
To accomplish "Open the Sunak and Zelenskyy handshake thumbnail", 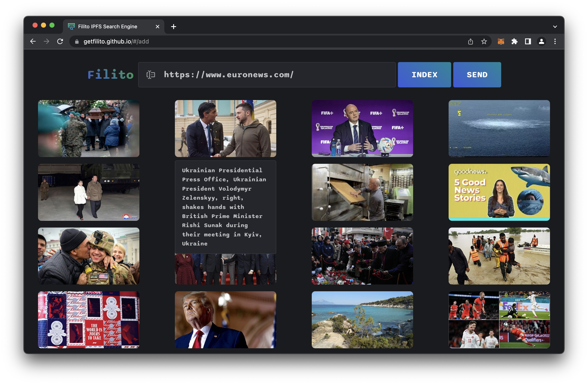I will pyautogui.click(x=225, y=128).
